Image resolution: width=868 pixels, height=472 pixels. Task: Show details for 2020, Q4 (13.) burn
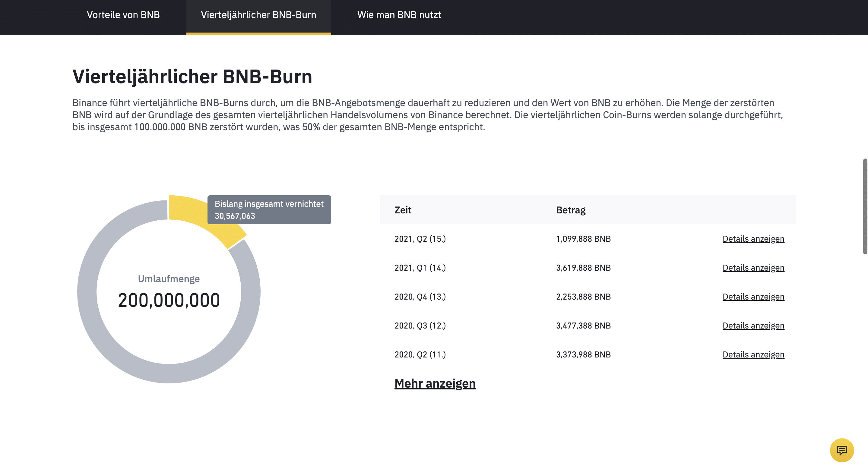(753, 297)
